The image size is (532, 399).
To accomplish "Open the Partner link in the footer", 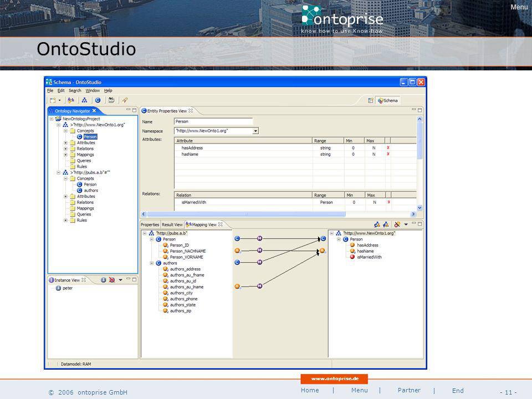I will click(x=409, y=390).
